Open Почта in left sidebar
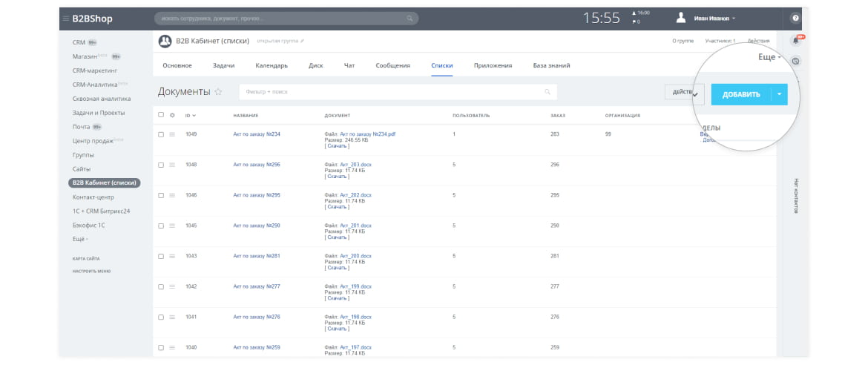This screenshot has height=365, width=868. click(81, 127)
